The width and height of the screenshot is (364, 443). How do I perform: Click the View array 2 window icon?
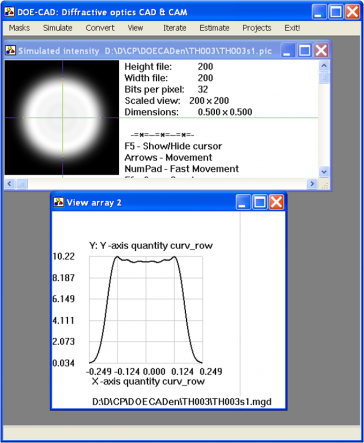pos(59,202)
